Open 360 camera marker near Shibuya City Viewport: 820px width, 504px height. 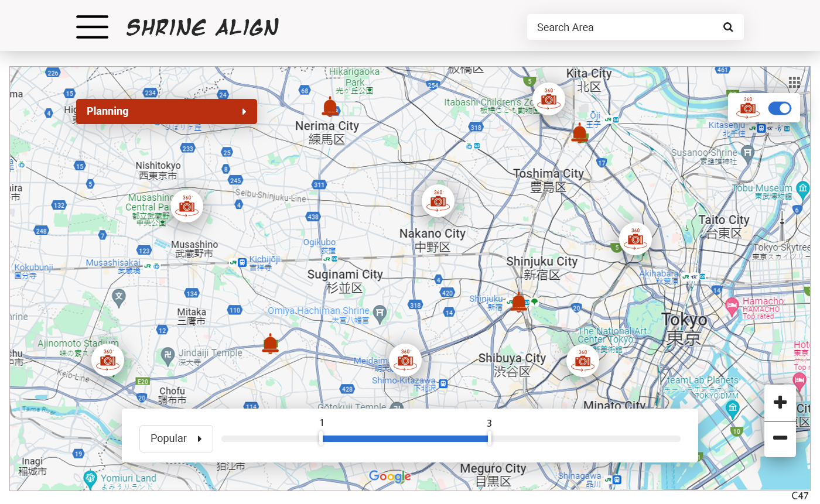(x=582, y=361)
